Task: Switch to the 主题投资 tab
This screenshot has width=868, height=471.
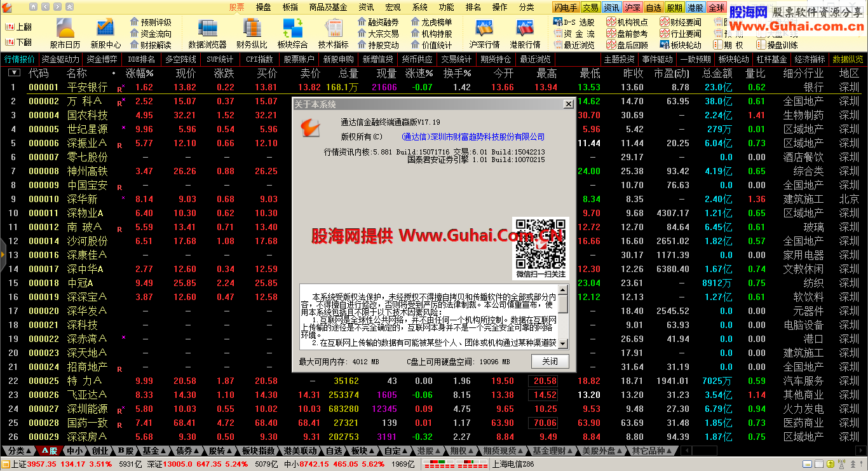Action: (620, 59)
